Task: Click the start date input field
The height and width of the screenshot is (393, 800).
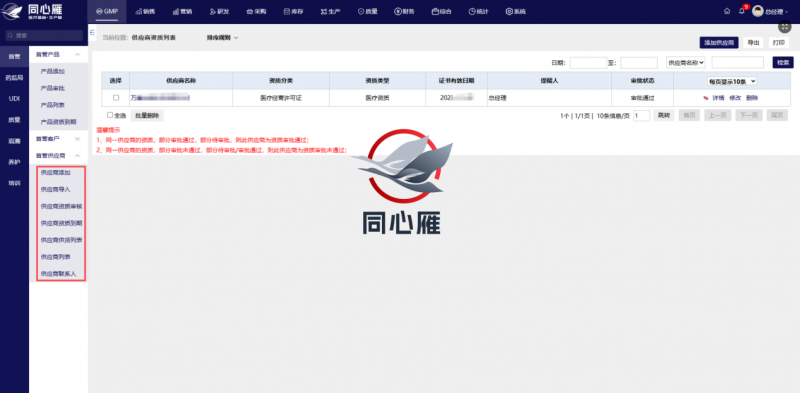Action: coord(588,63)
